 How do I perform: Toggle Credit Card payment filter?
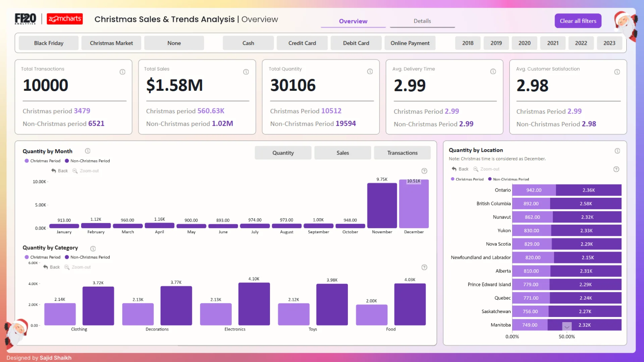(302, 43)
